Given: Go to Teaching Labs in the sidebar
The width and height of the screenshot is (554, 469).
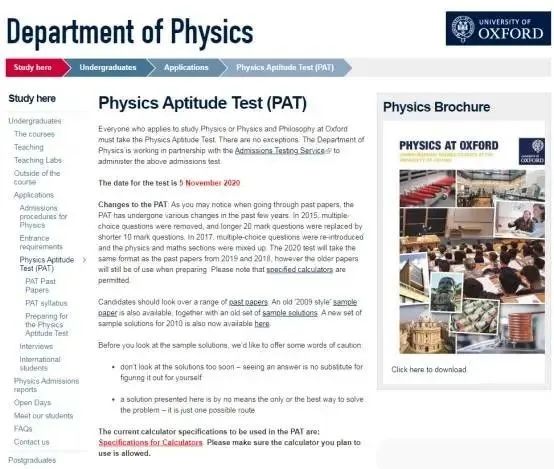Looking at the screenshot, I should pyautogui.click(x=38, y=160).
